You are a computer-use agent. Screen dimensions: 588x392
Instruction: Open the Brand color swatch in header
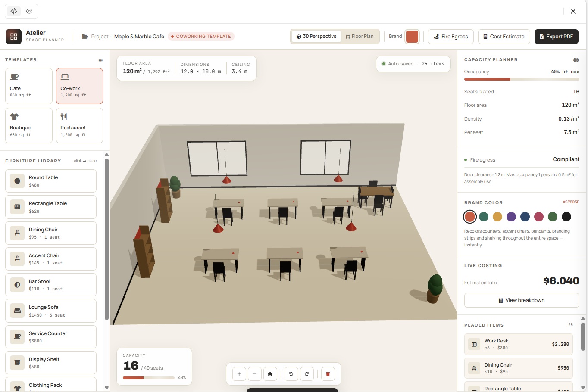pos(412,37)
